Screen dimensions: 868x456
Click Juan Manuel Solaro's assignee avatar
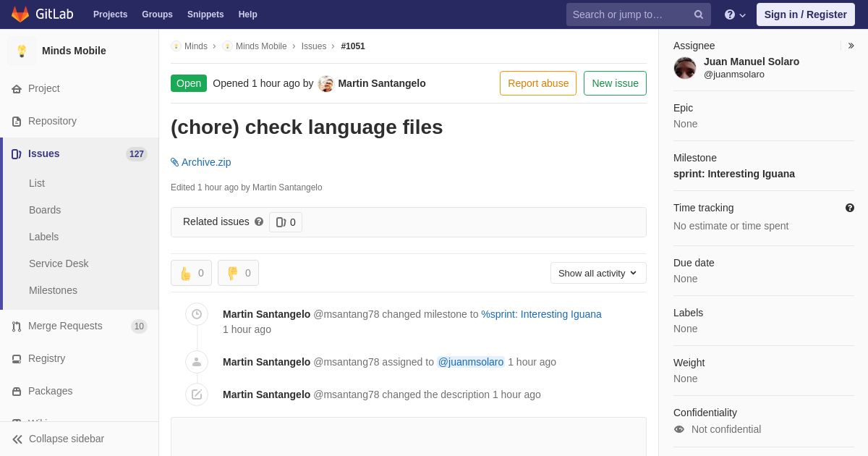(685, 68)
